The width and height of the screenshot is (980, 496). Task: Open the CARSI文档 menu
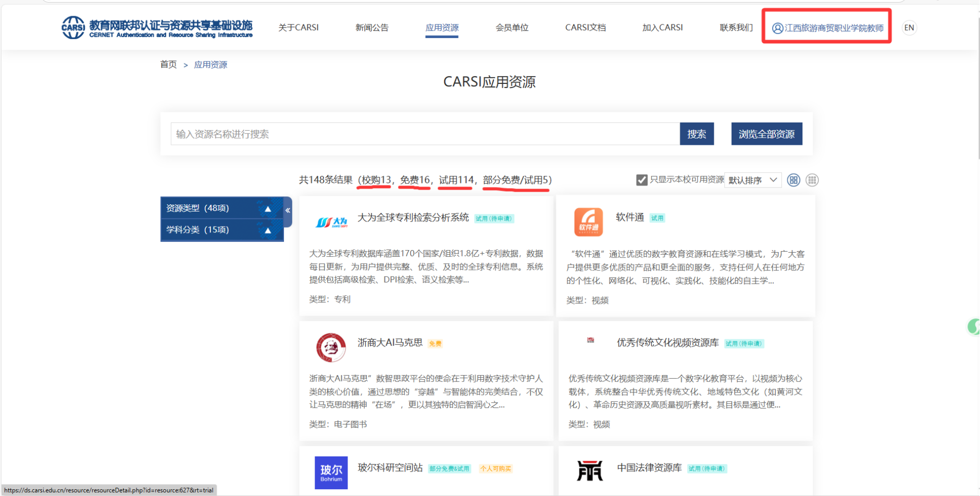586,28
